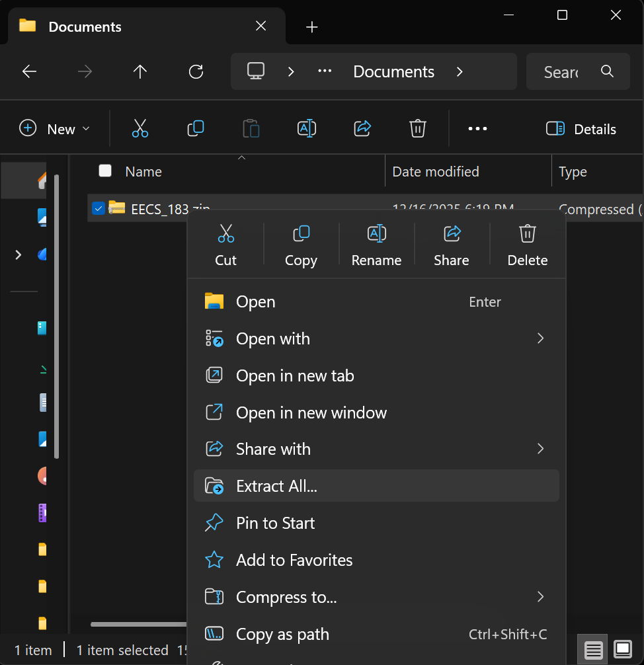Choose Copy as path

click(x=376, y=634)
